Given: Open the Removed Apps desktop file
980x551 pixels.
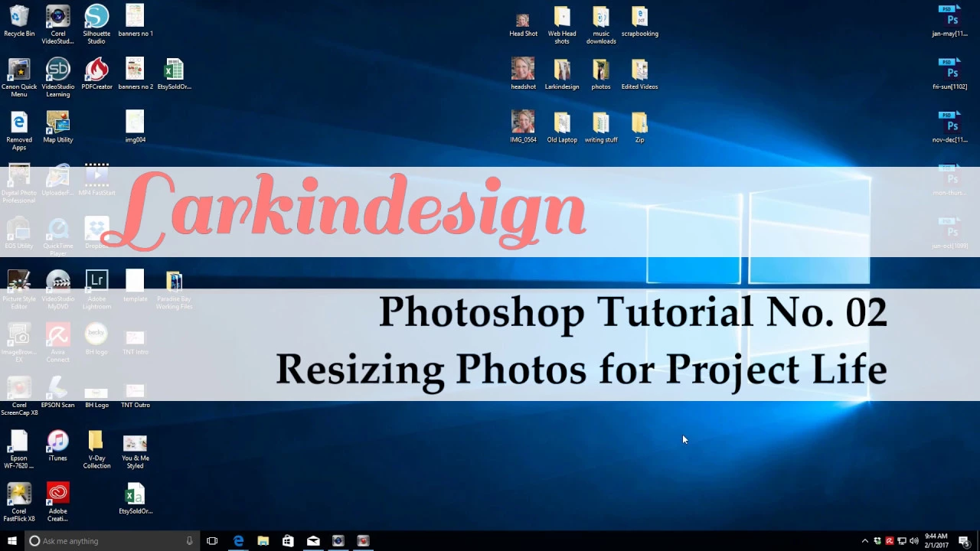Looking at the screenshot, I should point(19,130).
